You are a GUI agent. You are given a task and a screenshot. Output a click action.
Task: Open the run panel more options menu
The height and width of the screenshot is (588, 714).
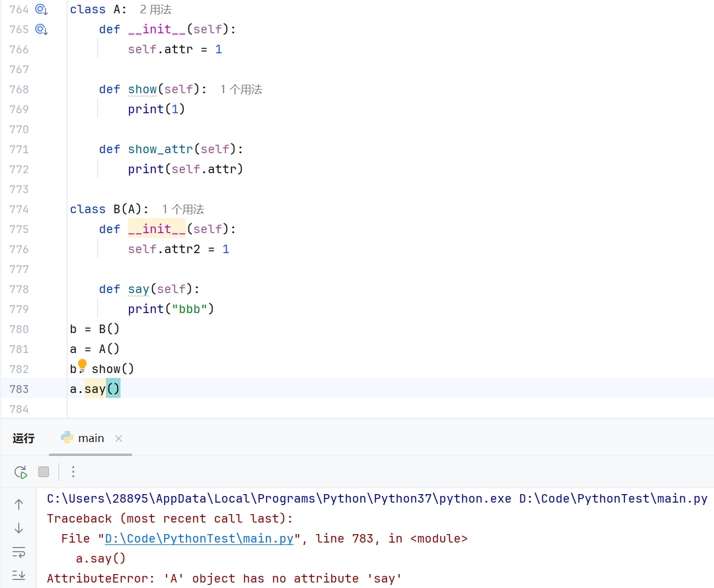[73, 472]
